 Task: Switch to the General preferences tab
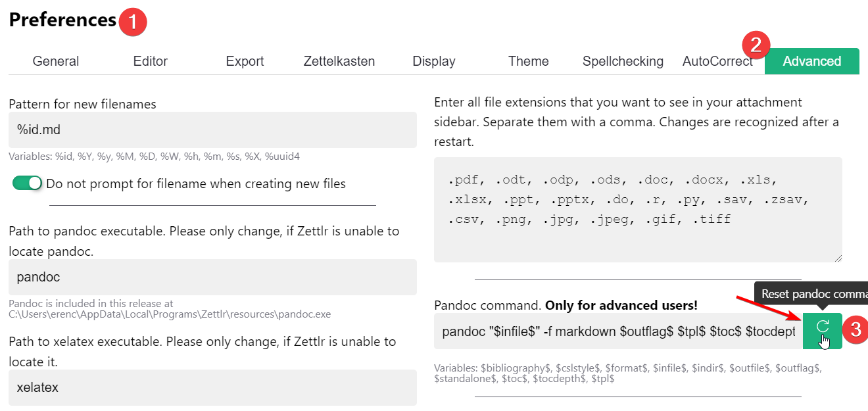point(55,60)
